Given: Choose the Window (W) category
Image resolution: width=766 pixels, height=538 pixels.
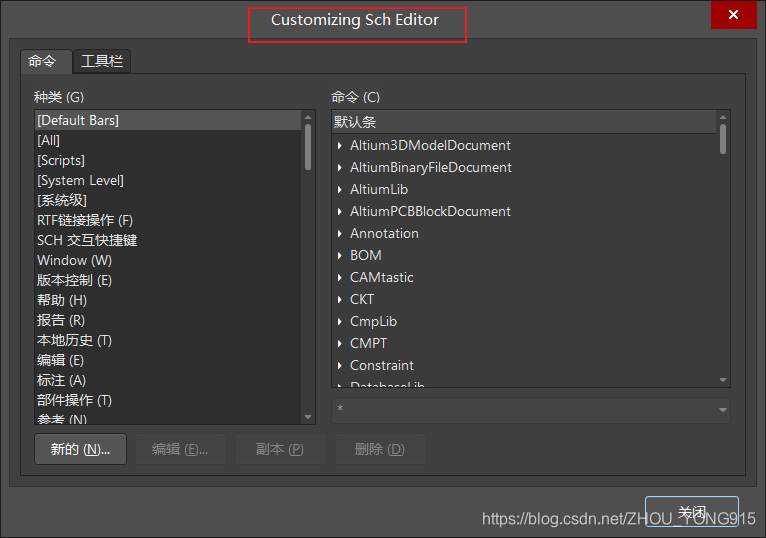Looking at the screenshot, I should coord(169,260).
